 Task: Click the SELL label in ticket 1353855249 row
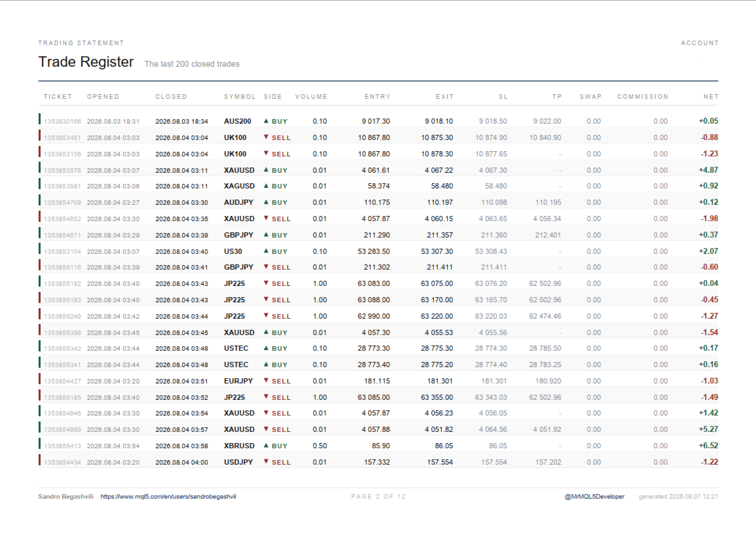click(x=281, y=317)
